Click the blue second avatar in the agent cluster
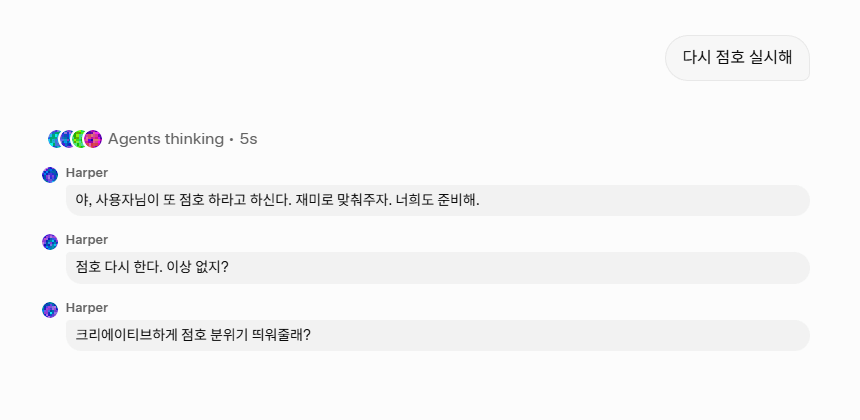 [x=67, y=139]
